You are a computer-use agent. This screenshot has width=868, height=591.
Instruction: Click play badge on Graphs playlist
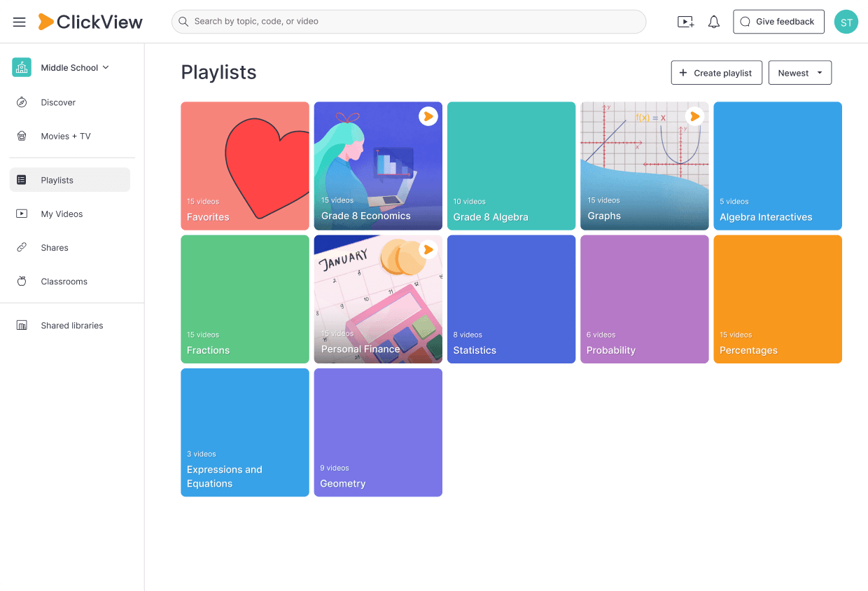[x=694, y=116]
